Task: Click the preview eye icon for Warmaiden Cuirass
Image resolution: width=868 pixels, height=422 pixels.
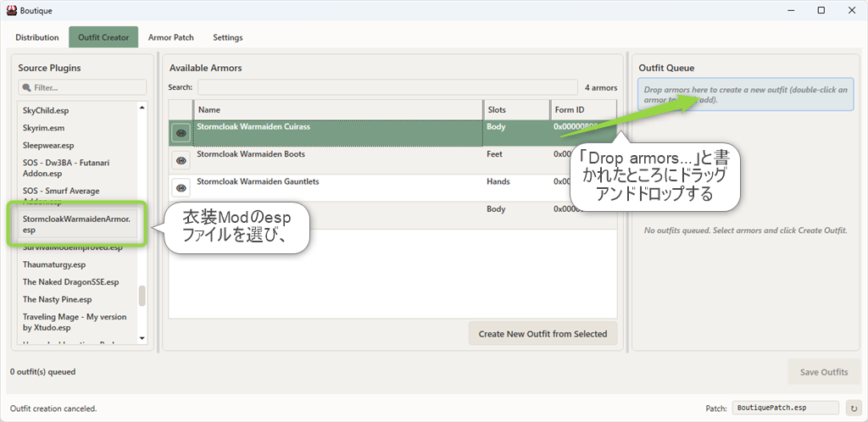Action: [181, 133]
